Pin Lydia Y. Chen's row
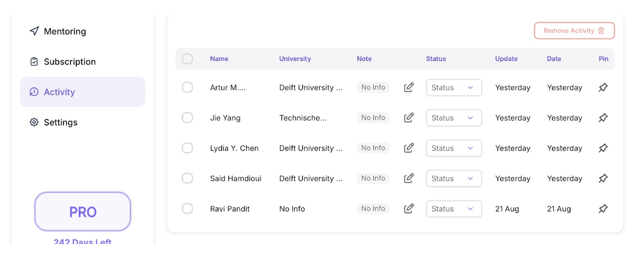Viewport: 644px width, 259px height. tap(603, 148)
